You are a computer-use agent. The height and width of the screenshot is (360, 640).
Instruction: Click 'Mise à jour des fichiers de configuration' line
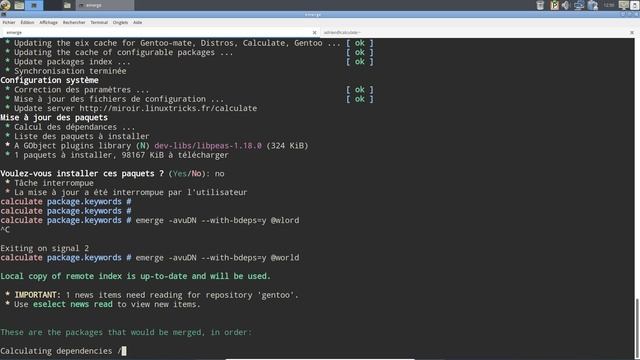tap(119, 99)
